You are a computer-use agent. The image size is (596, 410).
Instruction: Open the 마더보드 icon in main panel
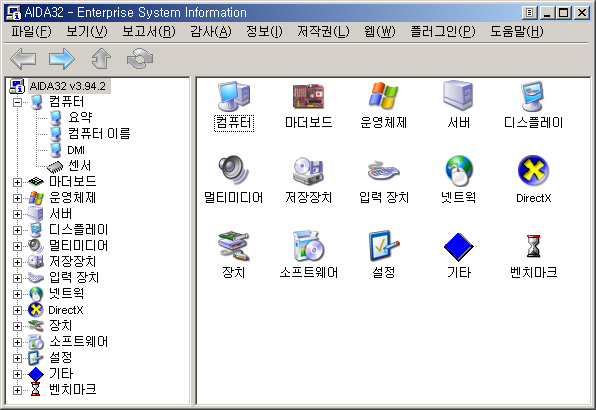coord(308,96)
